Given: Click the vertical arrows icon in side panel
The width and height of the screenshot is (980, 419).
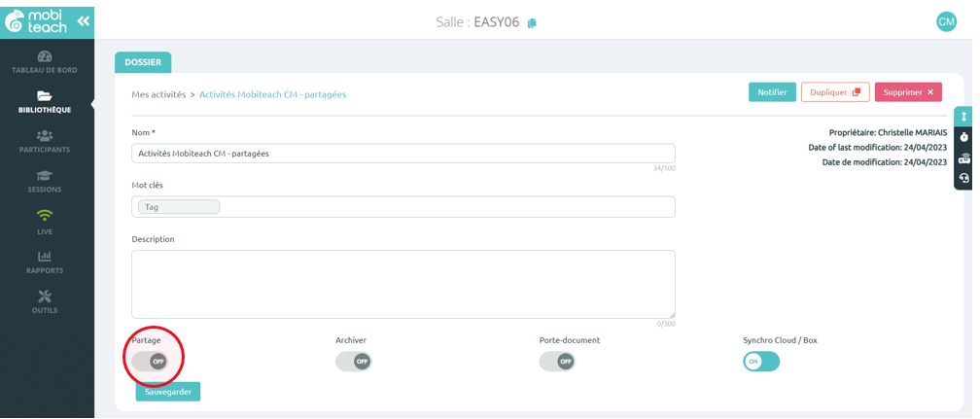Looking at the screenshot, I should click(x=963, y=117).
